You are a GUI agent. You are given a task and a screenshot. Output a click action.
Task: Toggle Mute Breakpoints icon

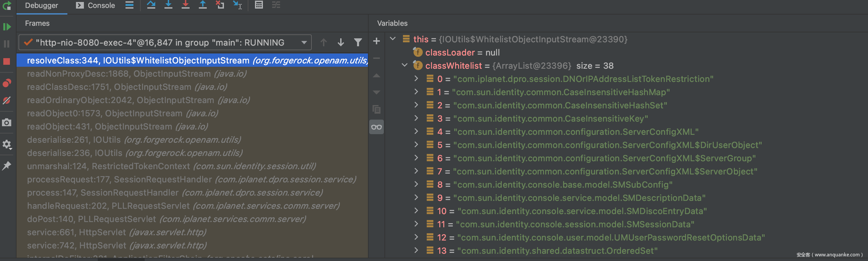(7, 100)
